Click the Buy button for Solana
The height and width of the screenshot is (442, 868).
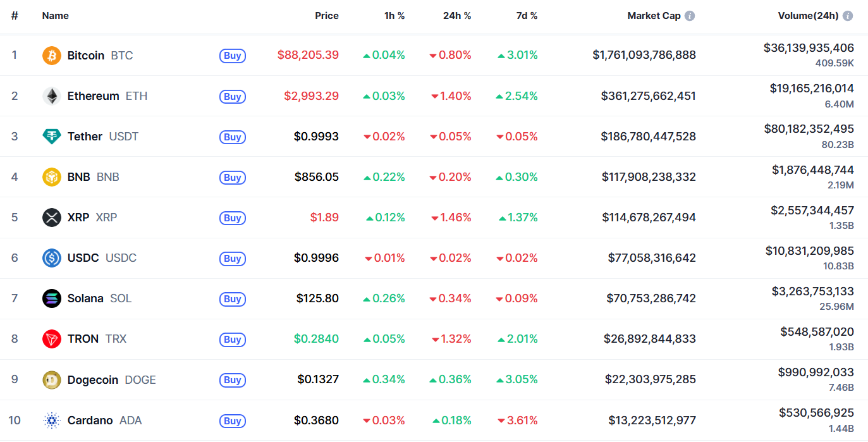tap(233, 298)
